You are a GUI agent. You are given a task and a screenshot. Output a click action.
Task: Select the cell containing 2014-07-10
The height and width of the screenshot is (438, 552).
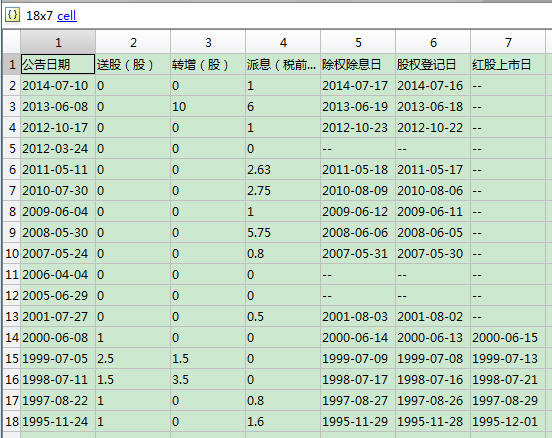[58, 86]
